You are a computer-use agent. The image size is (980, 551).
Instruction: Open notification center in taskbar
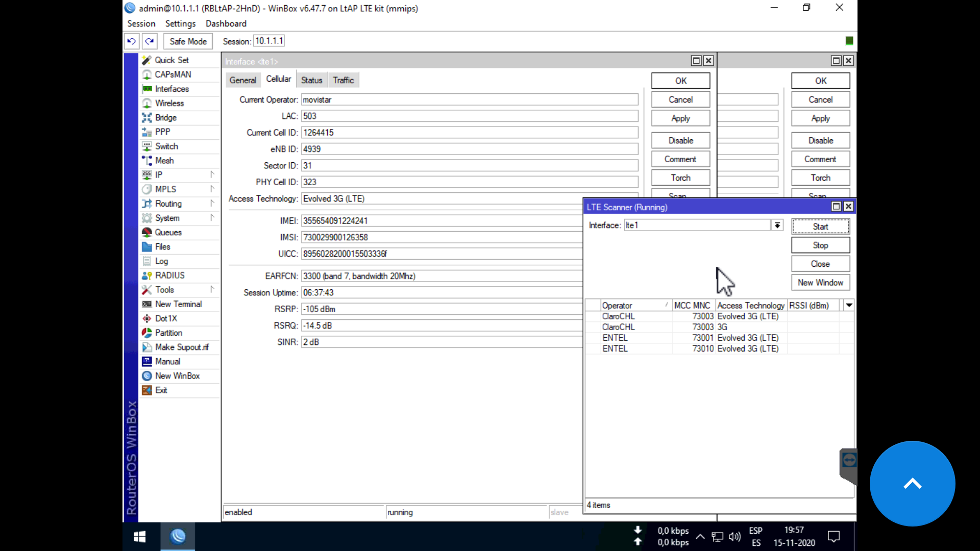tap(834, 537)
